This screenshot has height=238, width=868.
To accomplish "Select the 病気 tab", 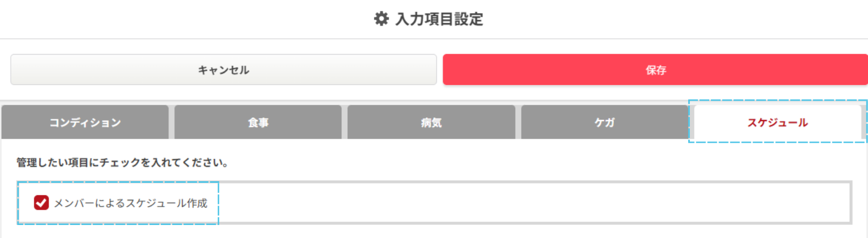I will tap(431, 123).
